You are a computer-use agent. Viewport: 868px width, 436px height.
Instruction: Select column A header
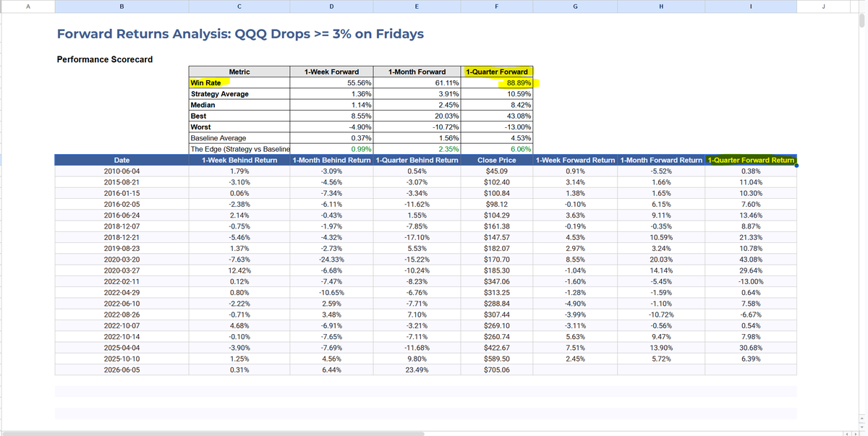coord(27,7)
